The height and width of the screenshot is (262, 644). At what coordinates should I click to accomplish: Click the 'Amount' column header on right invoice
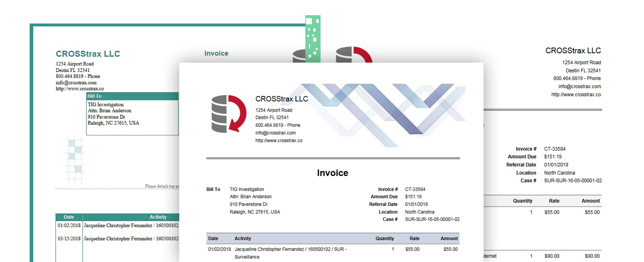[591, 201]
